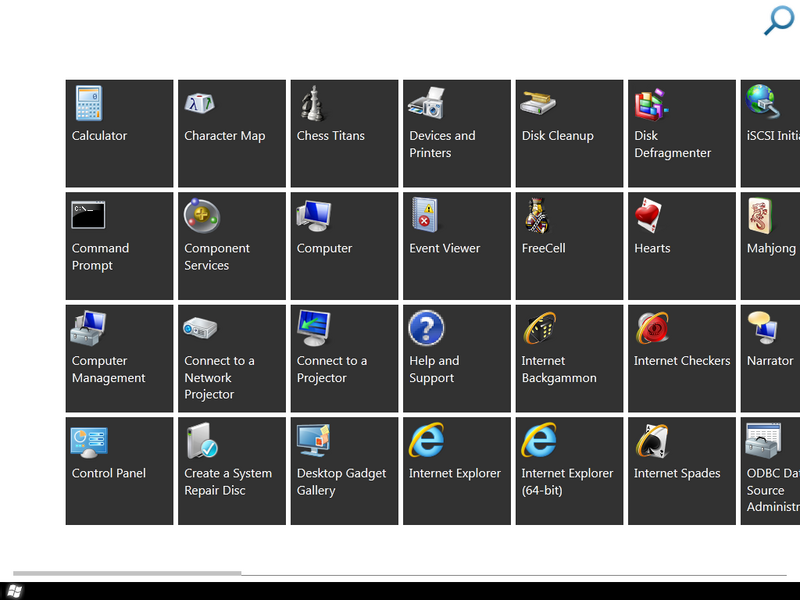The width and height of the screenshot is (800, 600).
Task: Start Hearts card game icon
Action: click(648, 215)
